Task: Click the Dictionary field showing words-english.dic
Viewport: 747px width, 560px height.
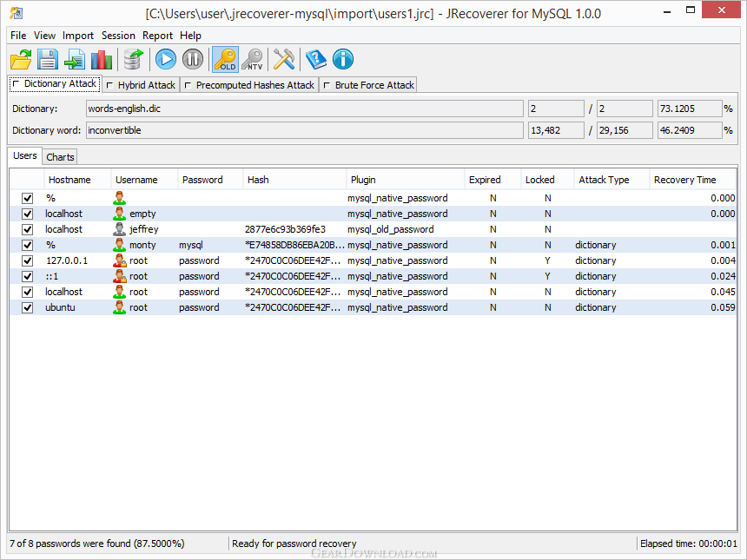Action: (x=304, y=109)
